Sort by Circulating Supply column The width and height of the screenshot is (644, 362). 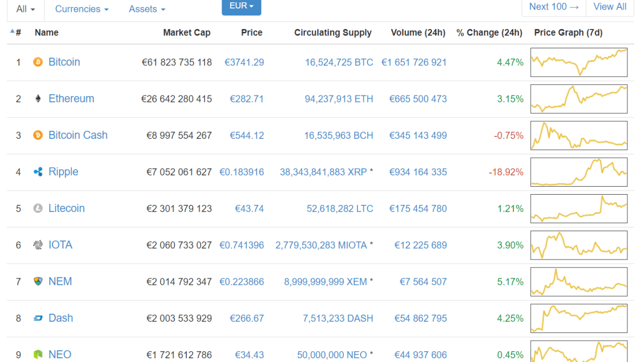click(x=333, y=33)
